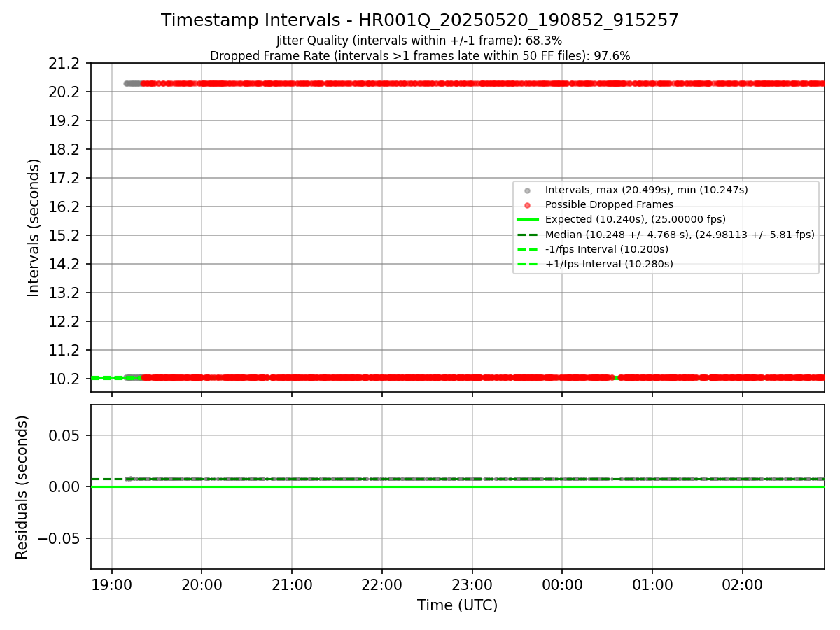Click the gray intervals marker in legend

(527, 190)
